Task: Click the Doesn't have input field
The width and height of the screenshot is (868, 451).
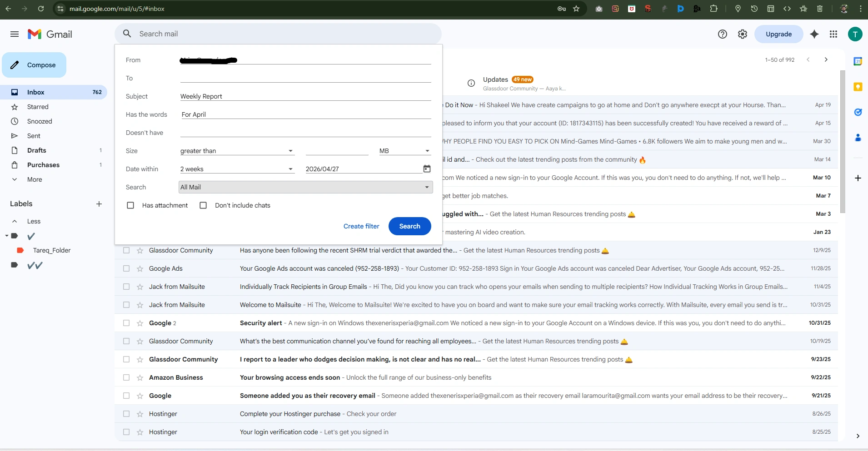Action: [x=305, y=133]
